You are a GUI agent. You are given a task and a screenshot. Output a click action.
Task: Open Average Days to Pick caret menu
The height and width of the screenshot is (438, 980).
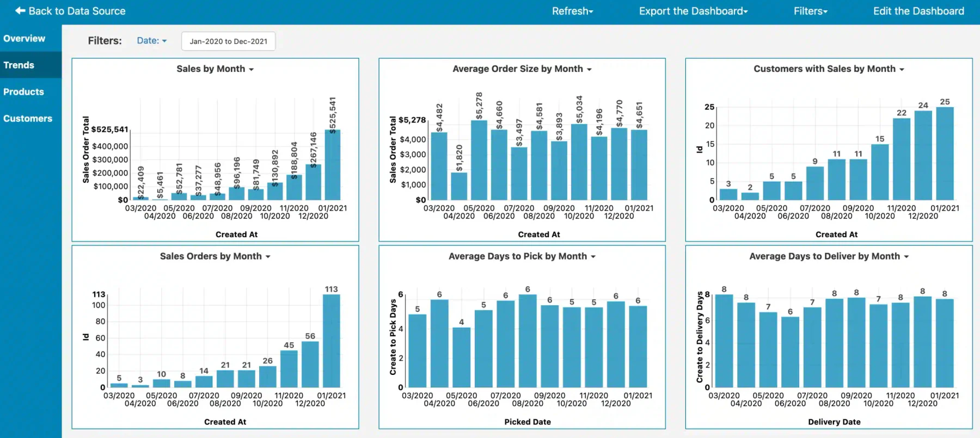pos(593,257)
